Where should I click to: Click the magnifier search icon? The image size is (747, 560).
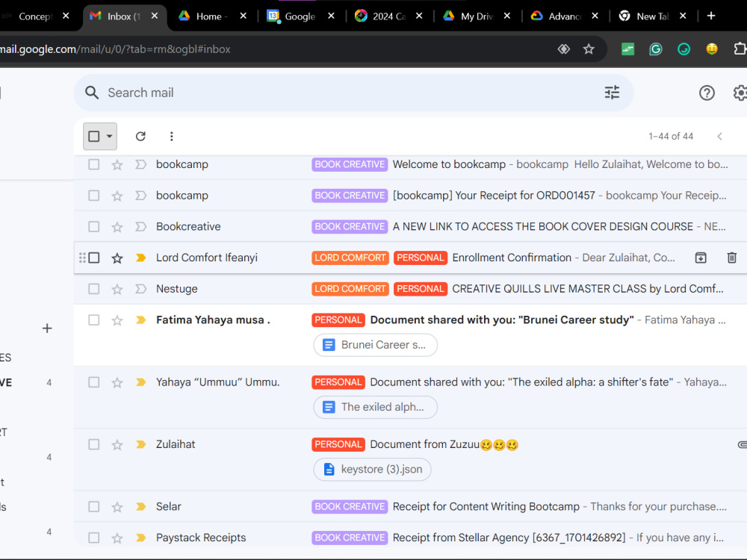tap(92, 93)
